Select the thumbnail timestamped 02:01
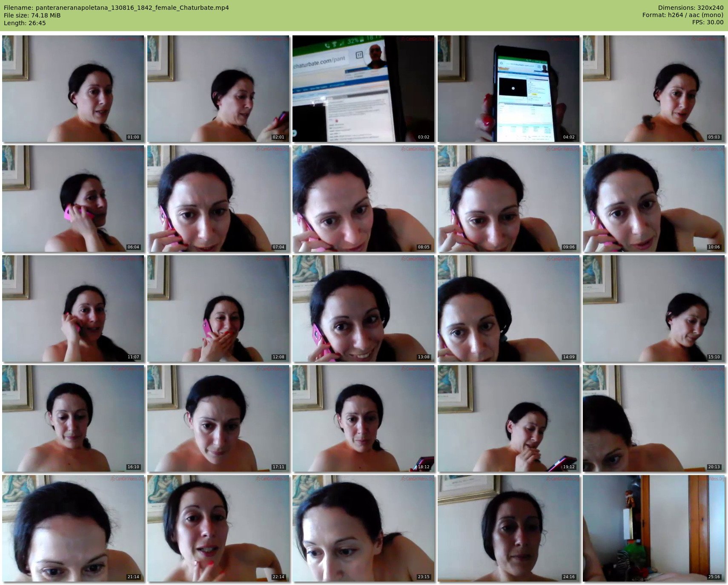 tap(218, 89)
